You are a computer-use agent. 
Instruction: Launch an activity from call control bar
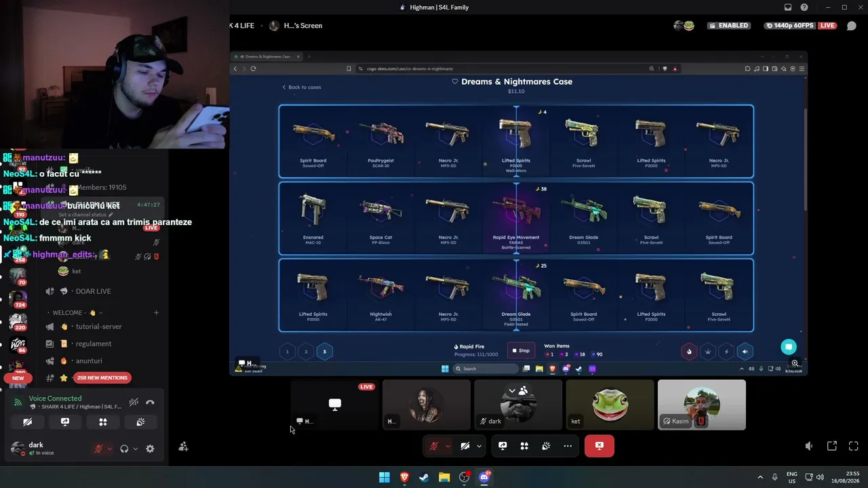click(524, 446)
